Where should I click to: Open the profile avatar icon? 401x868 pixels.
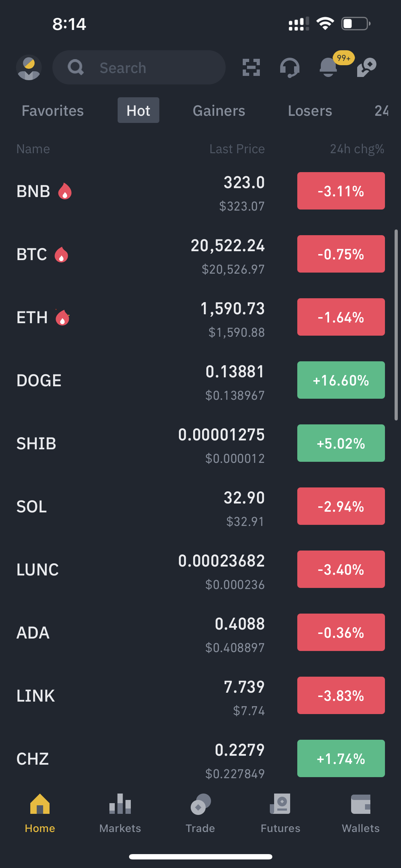[x=29, y=67]
